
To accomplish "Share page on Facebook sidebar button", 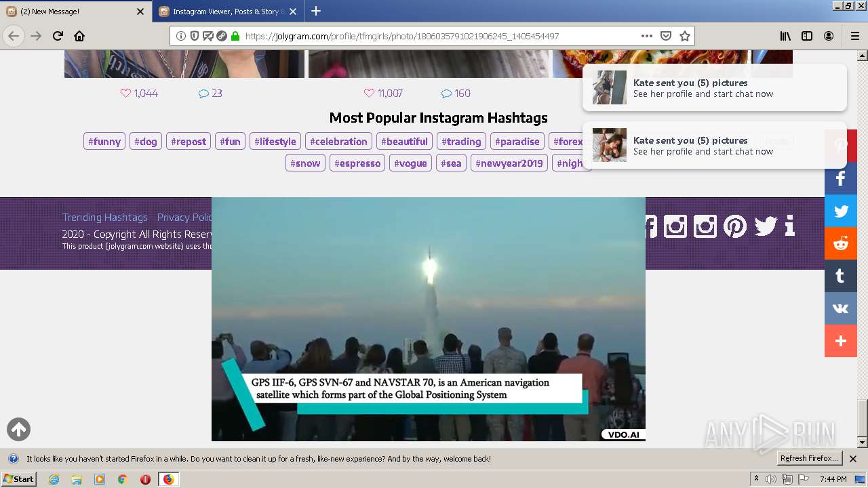I will click(841, 178).
